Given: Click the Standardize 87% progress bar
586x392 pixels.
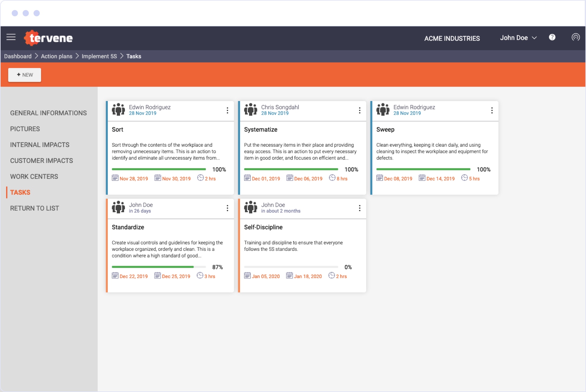Looking at the screenshot, I should (x=159, y=267).
